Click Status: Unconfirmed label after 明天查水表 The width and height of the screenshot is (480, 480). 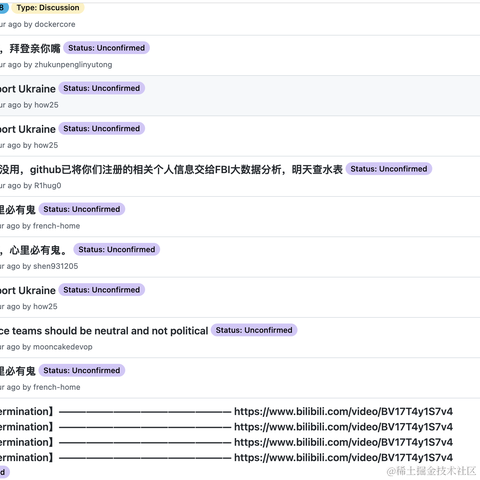tap(389, 169)
